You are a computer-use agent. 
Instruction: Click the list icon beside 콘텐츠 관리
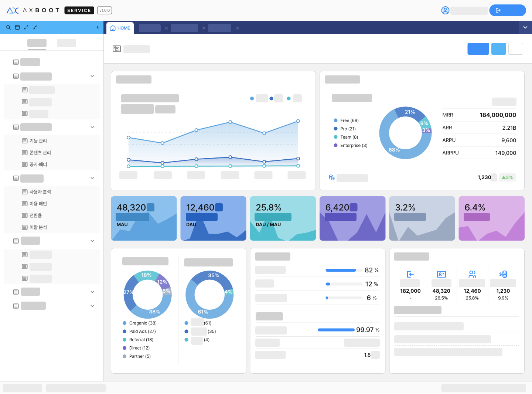[25, 153]
